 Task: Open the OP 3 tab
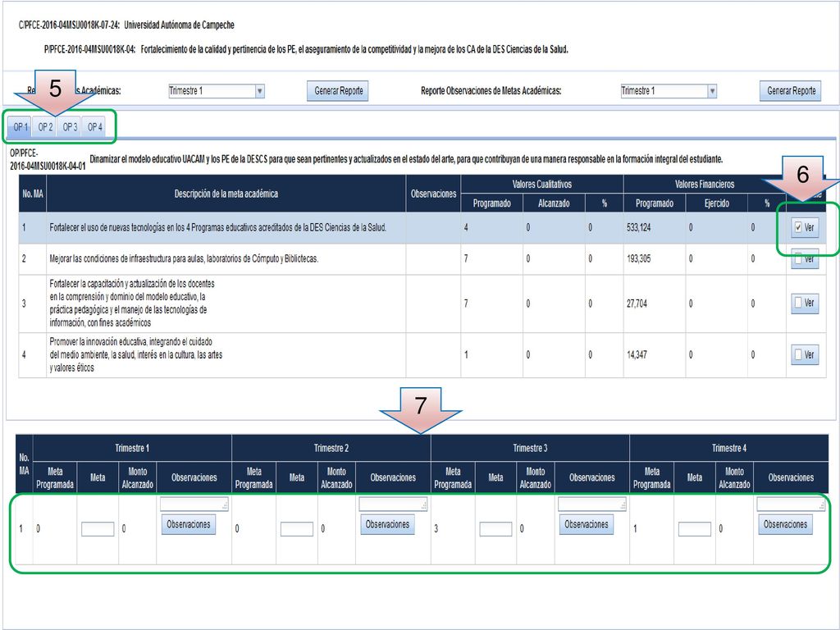tap(70, 127)
